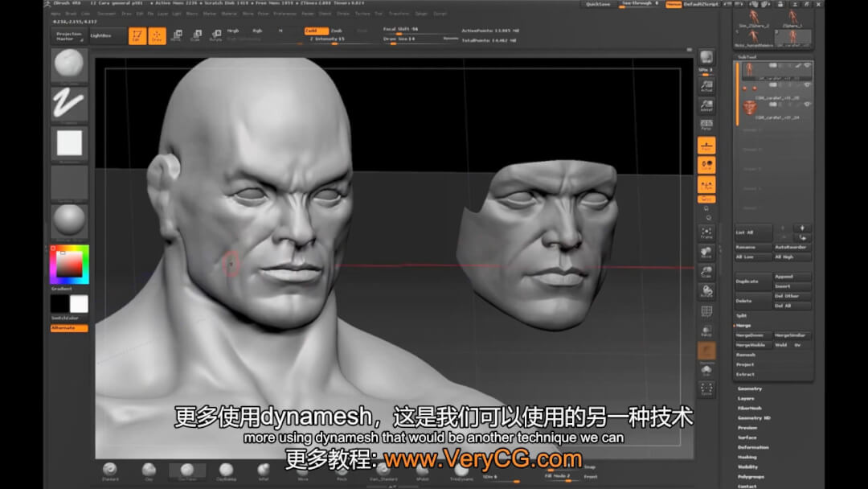Image resolution: width=868 pixels, height=489 pixels.
Task: Select the Edit mode button
Action: click(x=137, y=36)
